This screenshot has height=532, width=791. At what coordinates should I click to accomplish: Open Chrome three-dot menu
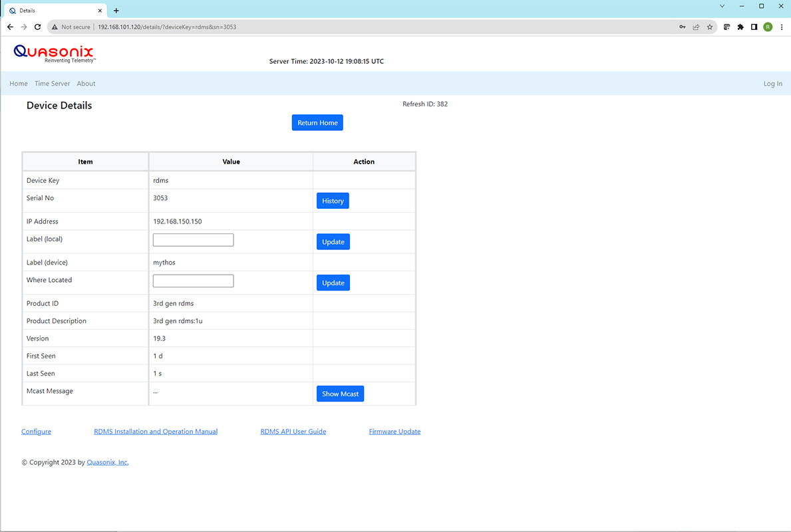tap(781, 27)
